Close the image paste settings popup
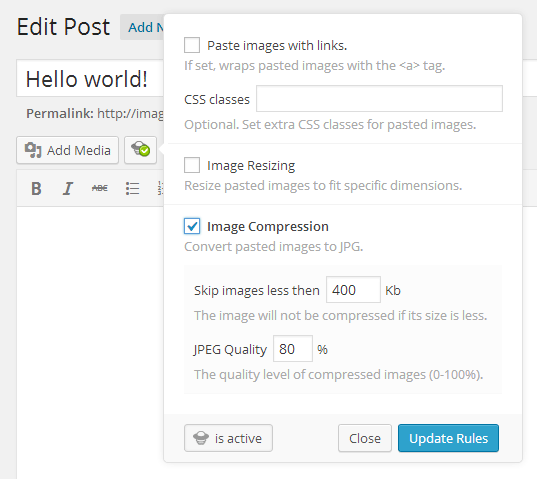Viewport: 537px width, 479px height. (x=365, y=438)
